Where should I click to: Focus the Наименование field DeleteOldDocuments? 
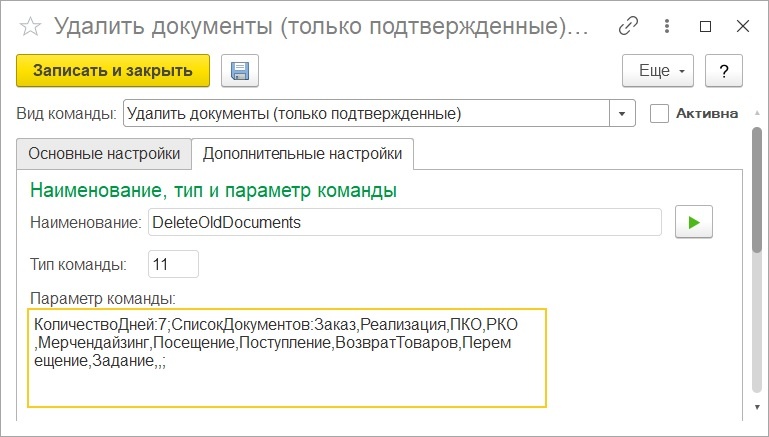(x=405, y=222)
